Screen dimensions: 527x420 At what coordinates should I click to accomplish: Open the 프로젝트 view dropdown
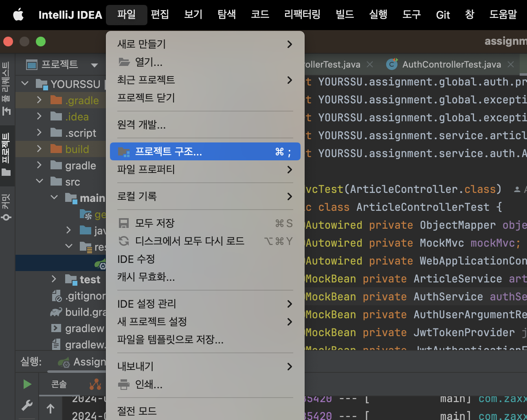coord(94,65)
